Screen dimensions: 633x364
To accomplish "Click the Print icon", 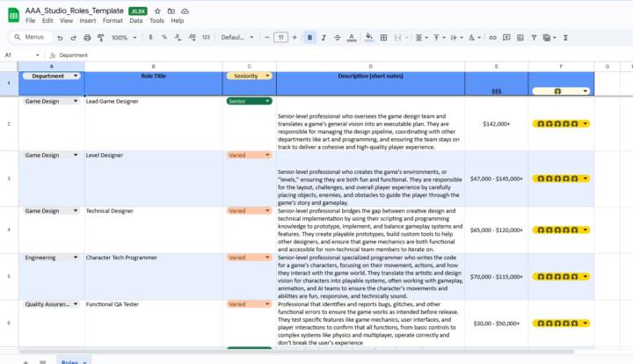I will click(86, 38).
